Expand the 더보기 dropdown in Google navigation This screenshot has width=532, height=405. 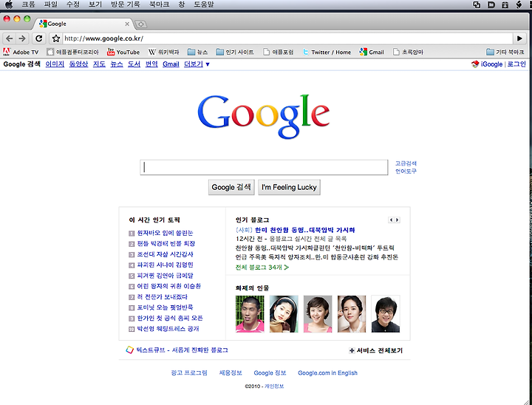coord(197,64)
